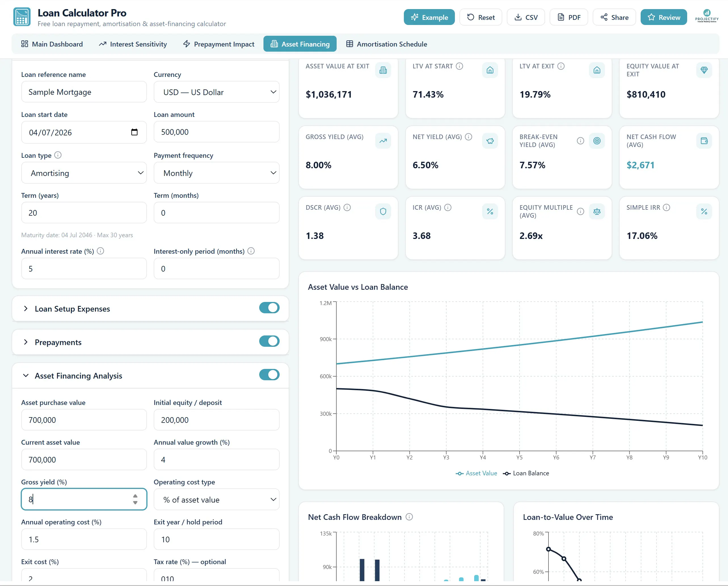Export with the PDF button
Screen dimensions: 728x586
[x=569, y=17]
